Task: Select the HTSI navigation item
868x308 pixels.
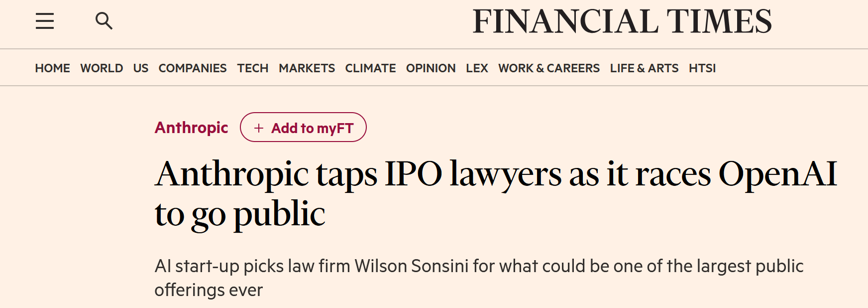Action: (x=702, y=68)
